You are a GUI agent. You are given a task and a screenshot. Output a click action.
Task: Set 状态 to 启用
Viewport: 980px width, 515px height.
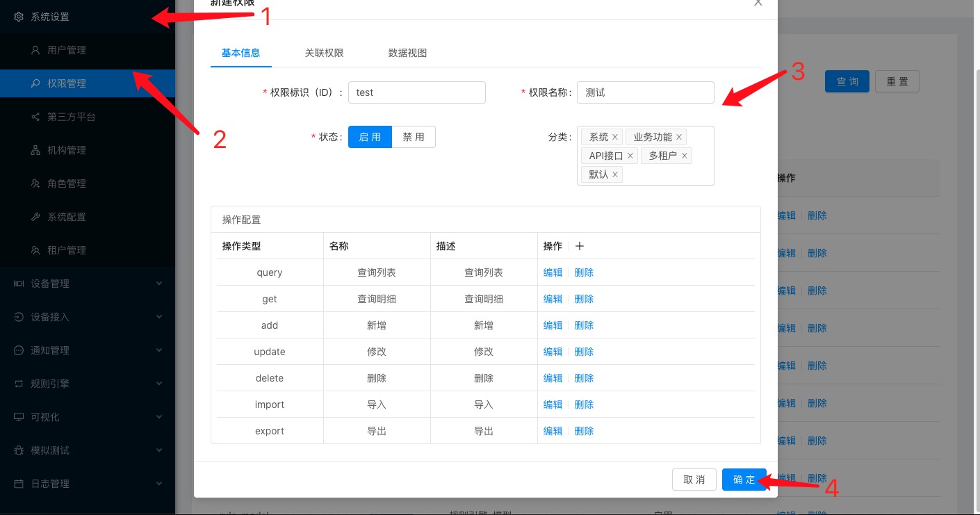click(370, 137)
